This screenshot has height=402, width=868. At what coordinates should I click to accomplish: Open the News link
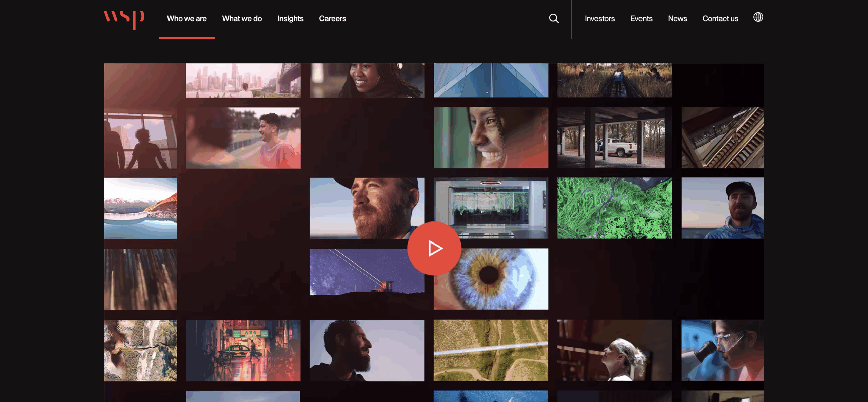pyautogui.click(x=677, y=19)
